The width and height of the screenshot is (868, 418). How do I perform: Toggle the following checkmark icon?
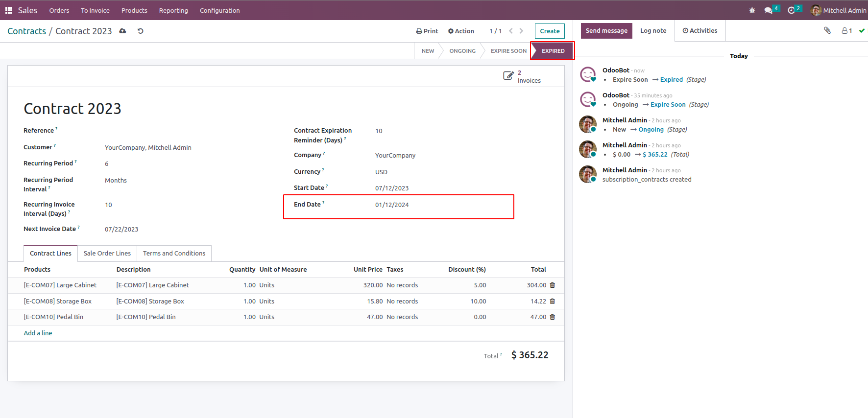(x=862, y=30)
